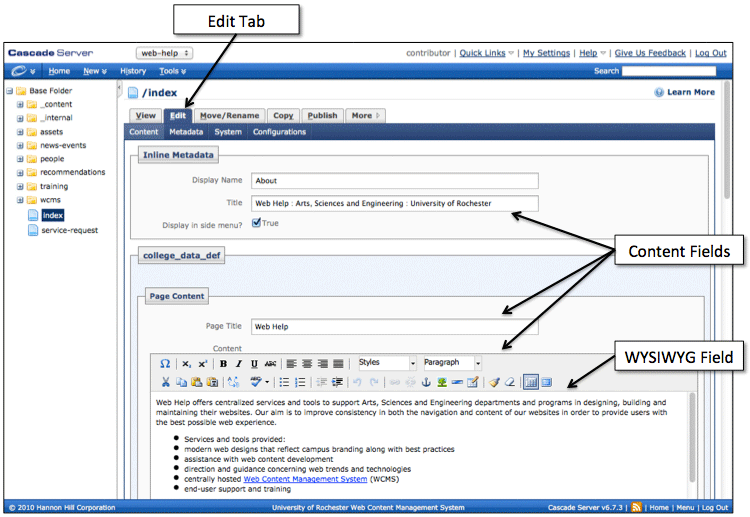Viewport: 750px width, 517px height.
Task: Toggle italic formatting in editor
Action: point(239,364)
